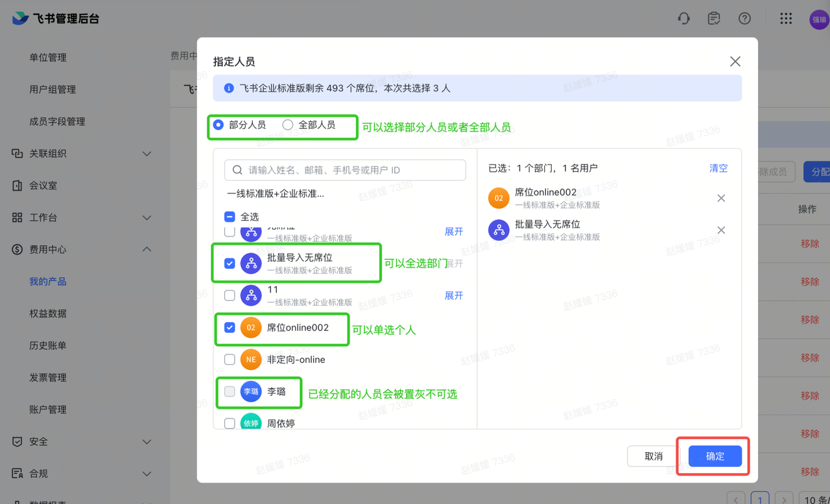Expand the 工作台 sidebar section
Image resolution: width=830 pixels, height=504 pixels.
coord(147,218)
